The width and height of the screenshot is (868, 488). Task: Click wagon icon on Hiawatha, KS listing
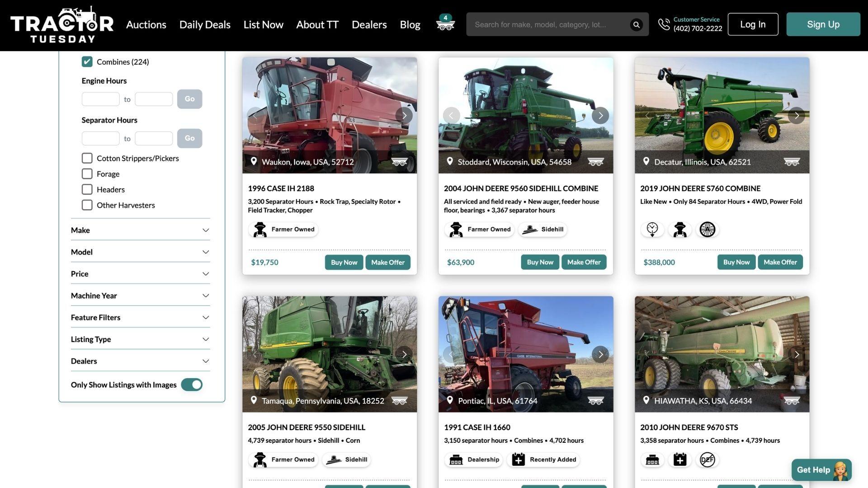pyautogui.click(x=792, y=400)
